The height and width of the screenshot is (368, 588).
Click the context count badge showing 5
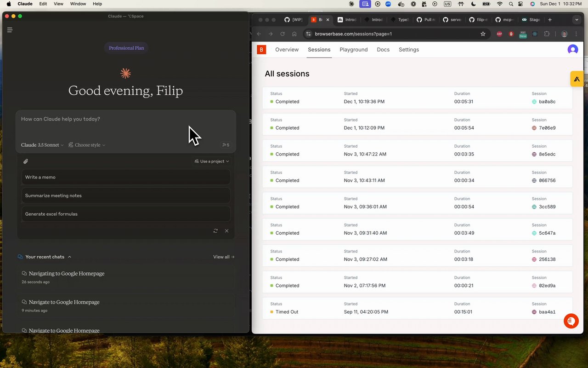pos(226,145)
